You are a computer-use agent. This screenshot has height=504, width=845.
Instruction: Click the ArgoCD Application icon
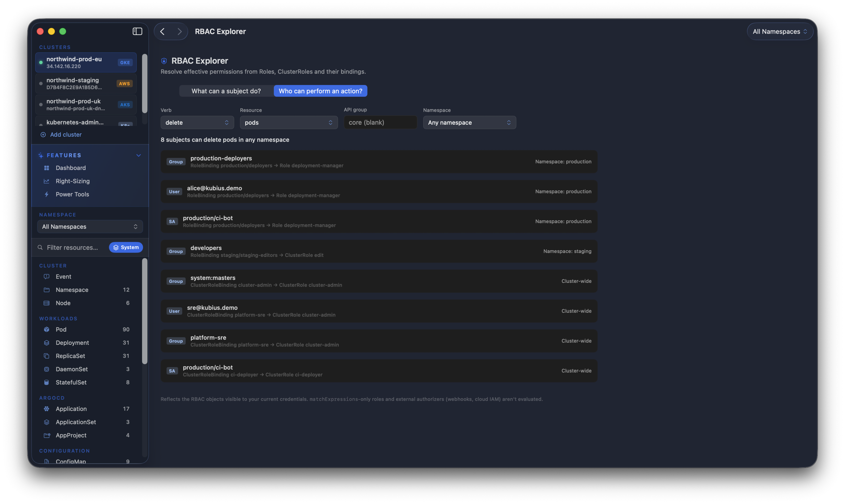tap(47, 409)
